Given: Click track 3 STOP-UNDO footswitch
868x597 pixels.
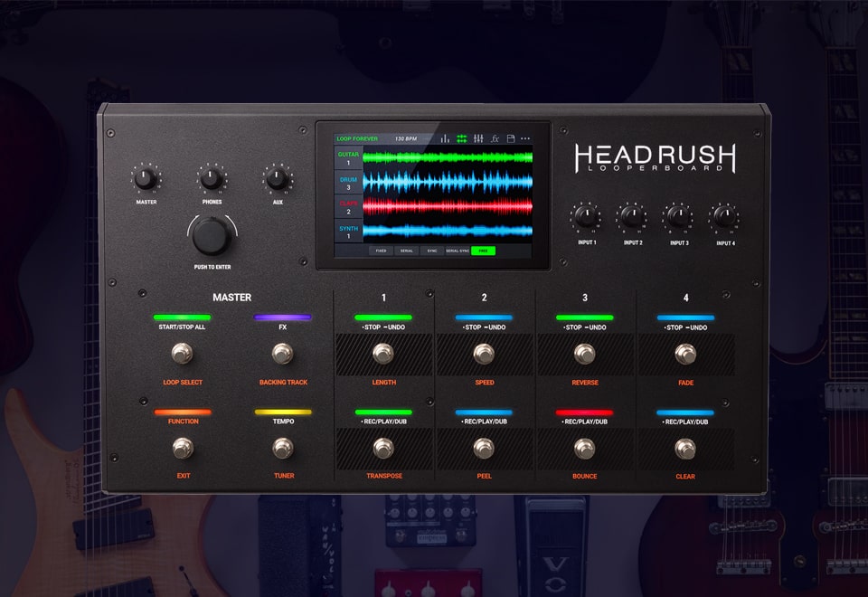Looking at the screenshot, I should 585,354.
